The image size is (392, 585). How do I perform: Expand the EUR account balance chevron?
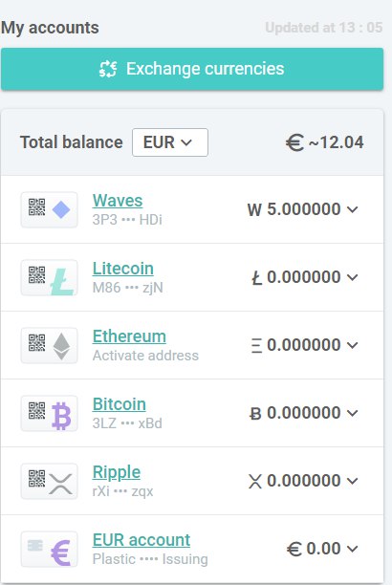tap(352, 549)
